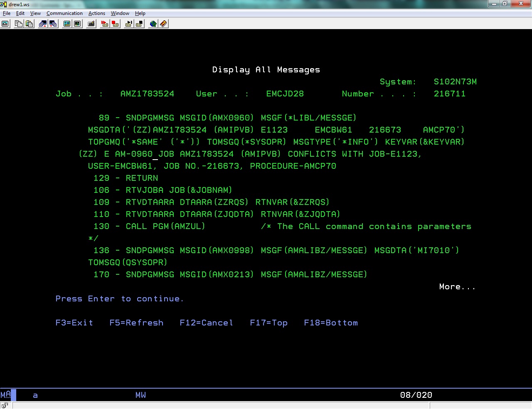Open the Actions menu
The image size is (532, 409).
pos(96,13)
